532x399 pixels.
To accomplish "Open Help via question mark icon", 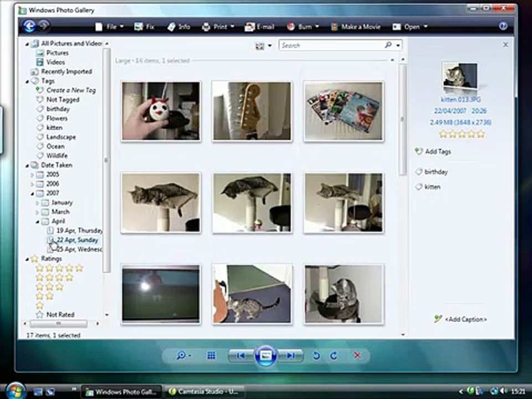I will point(503,26).
